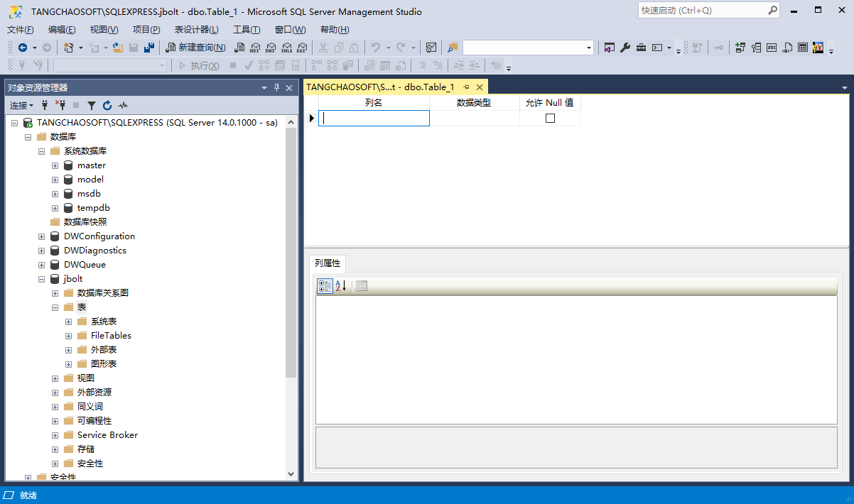
Task: Click the set primary key relationships icon
Action: [740, 48]
